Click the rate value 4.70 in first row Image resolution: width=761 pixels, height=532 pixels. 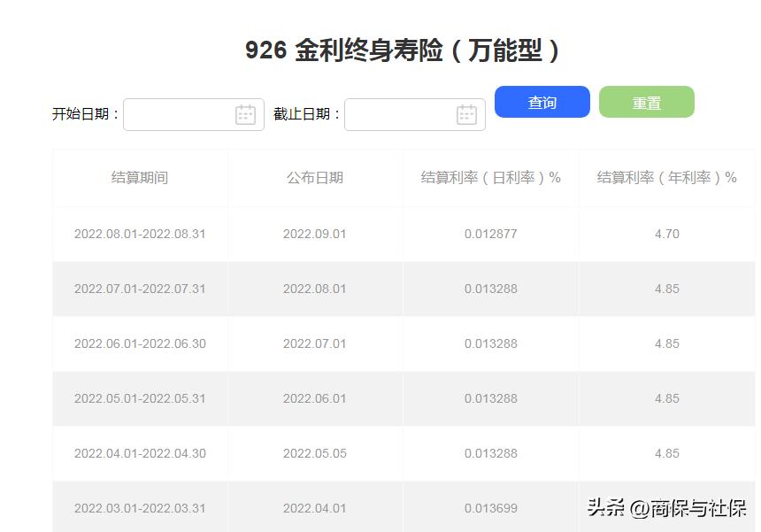tap(666, 234)
